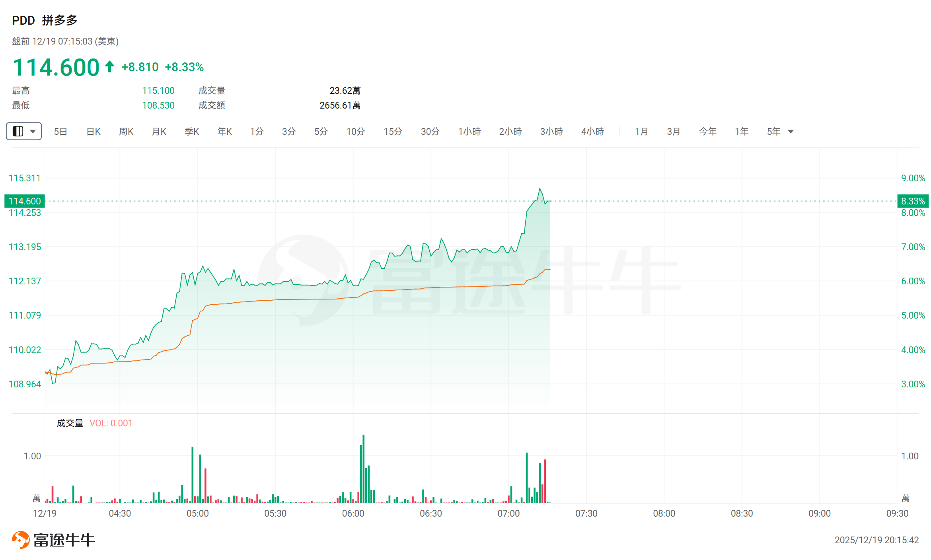
Task: Switch to 30分 interval
Action: point(430,132)
